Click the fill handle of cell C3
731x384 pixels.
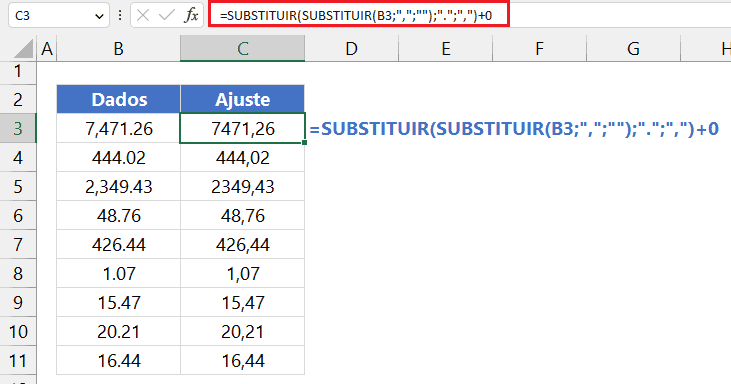[304, 142]
